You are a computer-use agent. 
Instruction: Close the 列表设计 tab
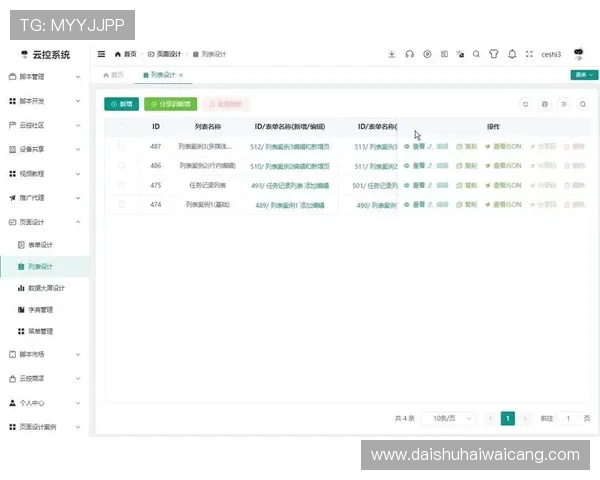point(181,75)
